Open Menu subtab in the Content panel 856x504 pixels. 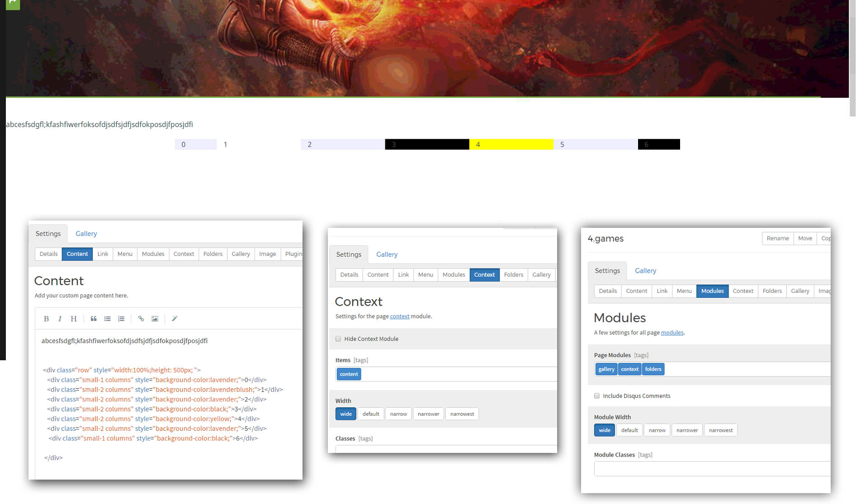coord(125,254)
